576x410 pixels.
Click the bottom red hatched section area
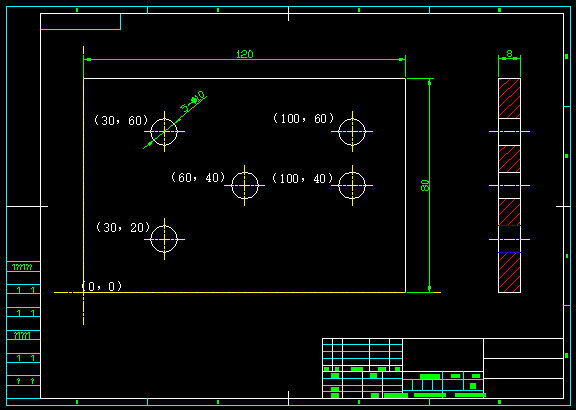(x=509, y=273)
